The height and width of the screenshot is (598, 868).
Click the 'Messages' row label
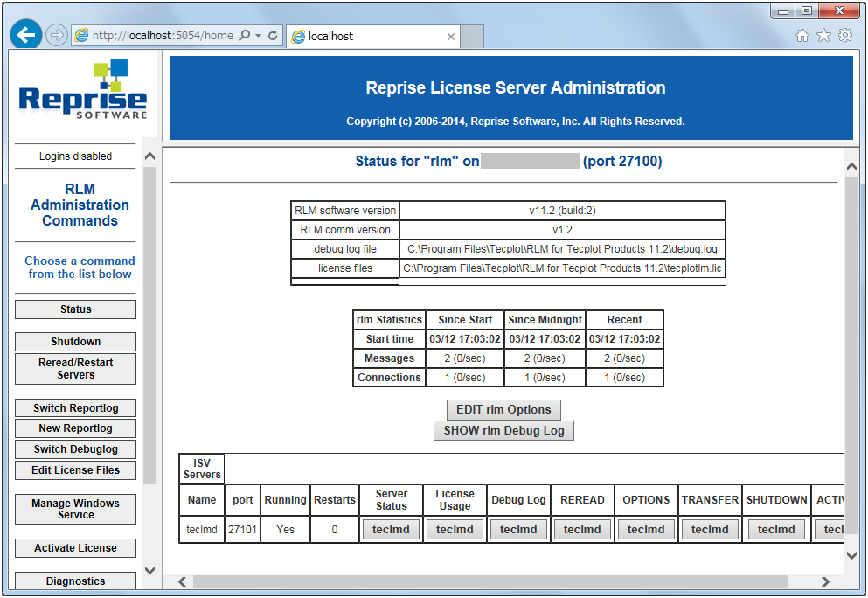[x=389, y=358]
